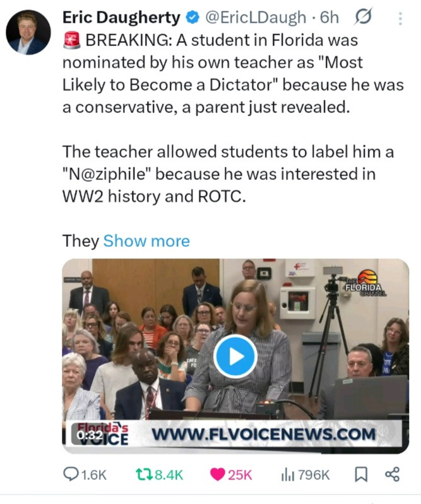Play the embedded video
421x504 pixels.
coord(235,356)
